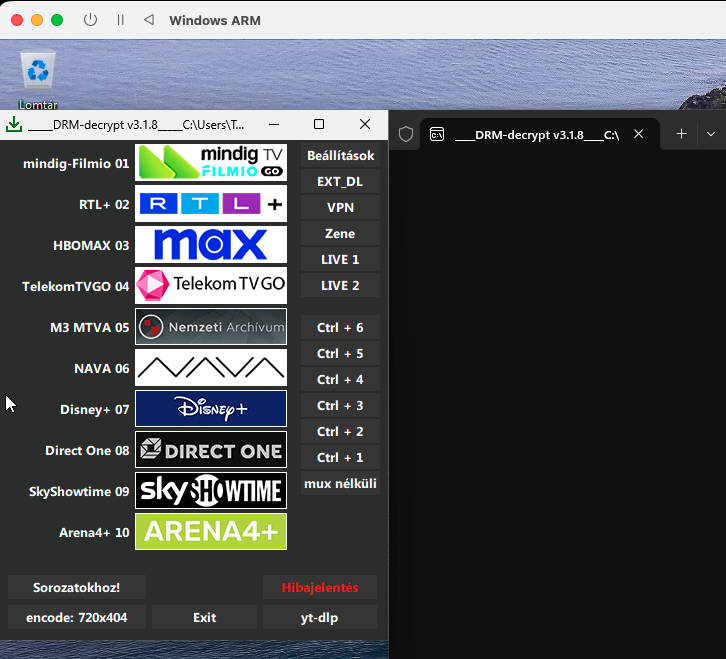
Task: Click the M3 MTVA 05 label
Action: pyautogui.click(x=90, y=327)
